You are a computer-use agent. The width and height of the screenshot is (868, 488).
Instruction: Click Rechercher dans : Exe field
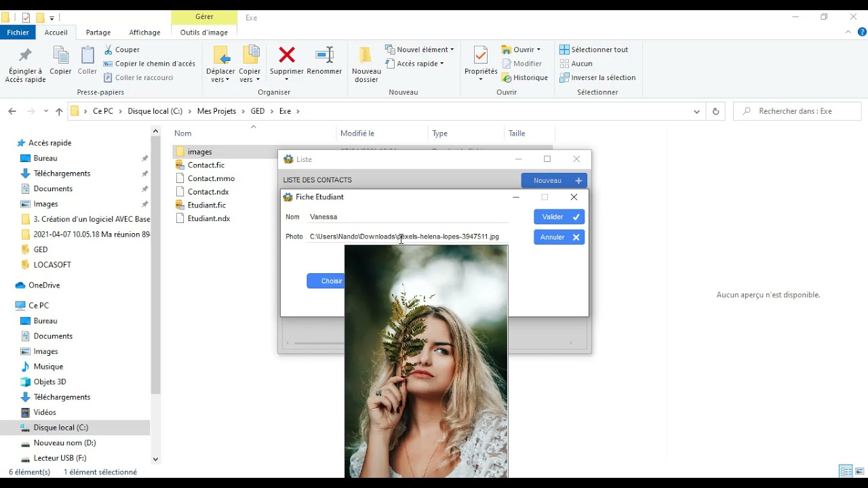click(797, 111)
